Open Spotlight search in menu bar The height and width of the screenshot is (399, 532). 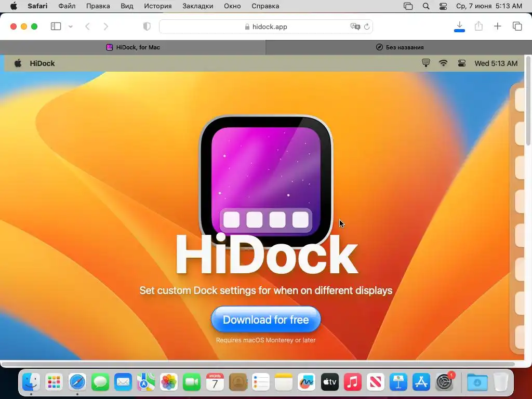[426, 6]
